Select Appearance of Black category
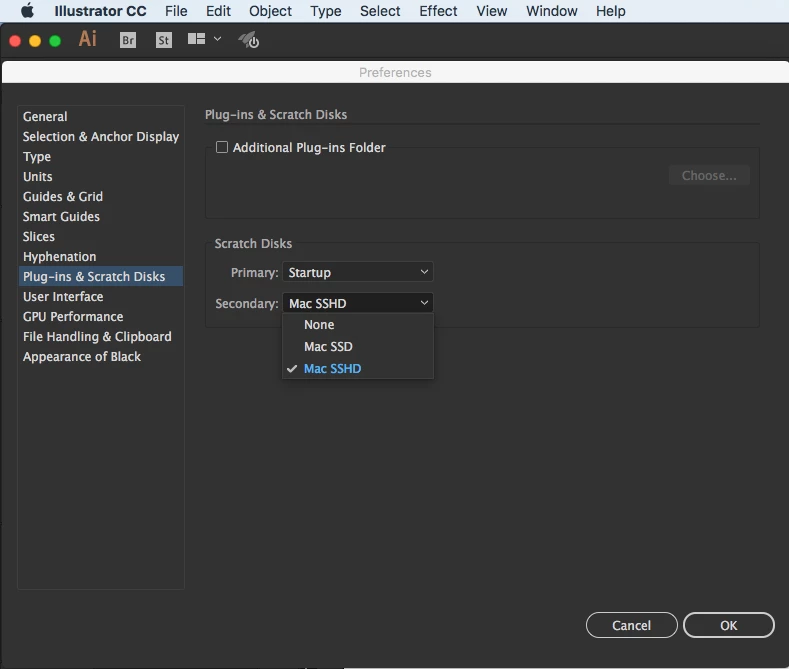This screenshot has width=789, height=669. point(101,357)
